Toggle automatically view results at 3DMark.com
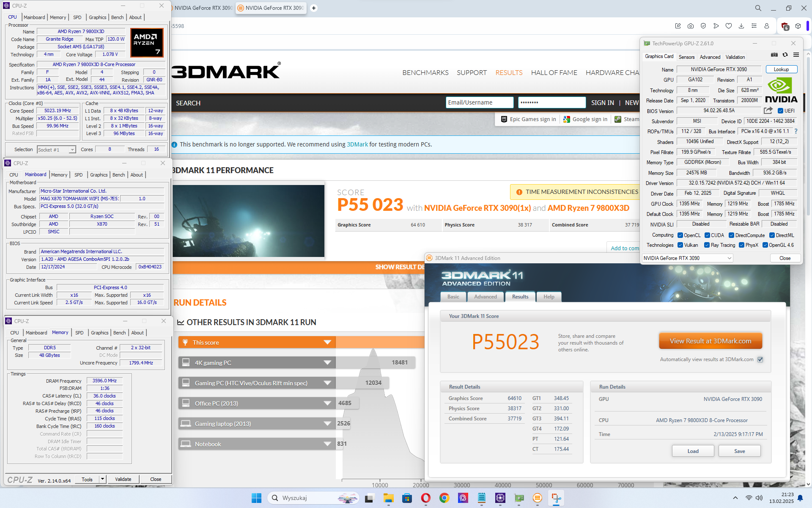This screenshot has width=812, height=508. [760, 359]
